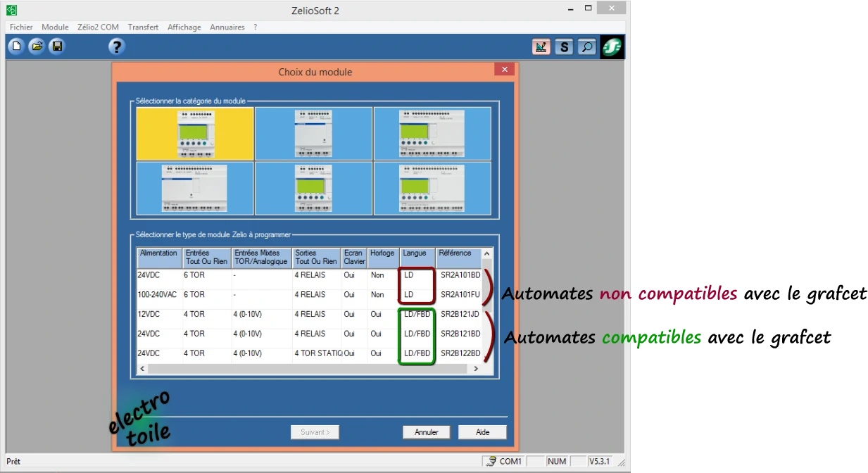Click the NUM status bar indicator

(557, 461)
